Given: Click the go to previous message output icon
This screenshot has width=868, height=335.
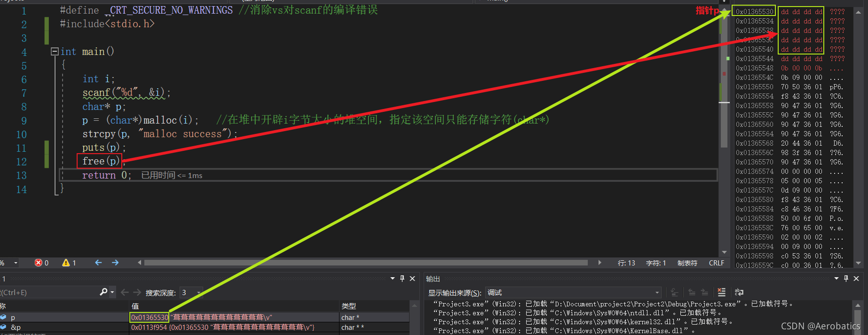Looking at the screenshot, I should (x=692, y=292).
